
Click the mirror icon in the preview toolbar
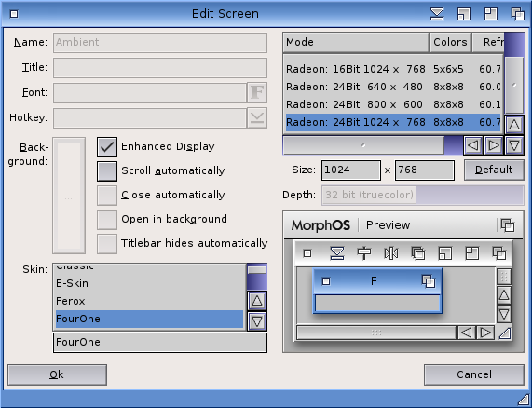click(391, 253)
